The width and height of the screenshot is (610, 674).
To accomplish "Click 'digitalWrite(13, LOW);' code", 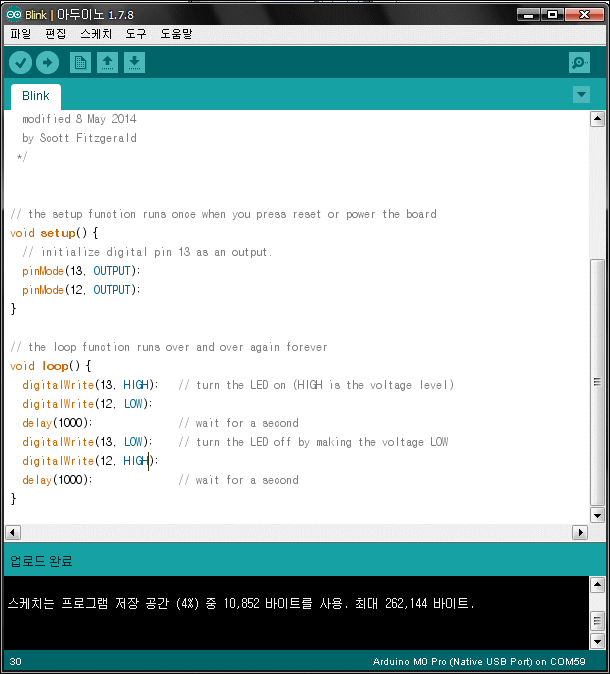I will (x=87, y=441).
